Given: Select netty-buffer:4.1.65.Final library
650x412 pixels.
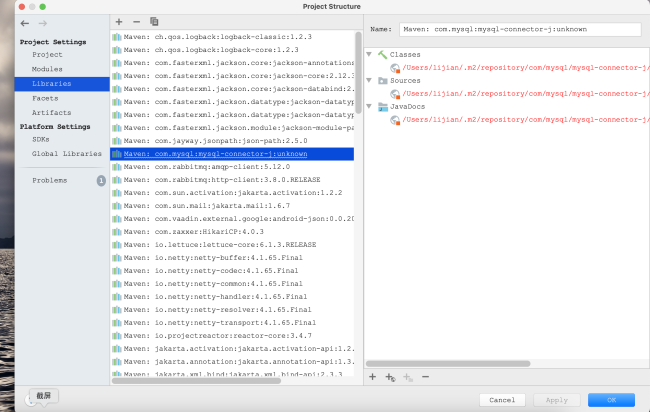Looking at the screenshot, I should (x=232, y=258).
